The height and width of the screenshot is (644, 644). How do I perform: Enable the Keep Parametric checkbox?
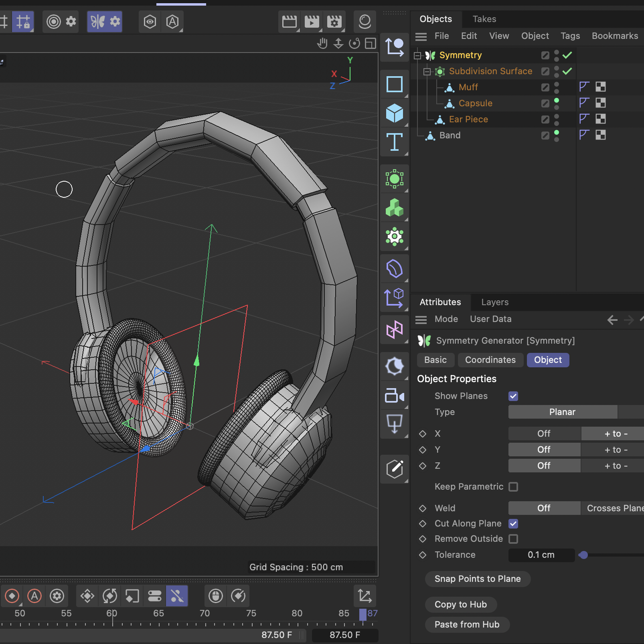513,486
